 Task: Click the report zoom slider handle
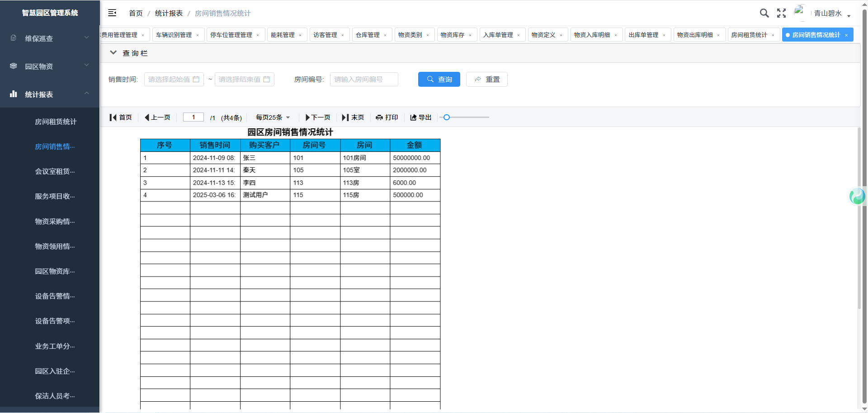pyautogui.click(x=447, y=117)
